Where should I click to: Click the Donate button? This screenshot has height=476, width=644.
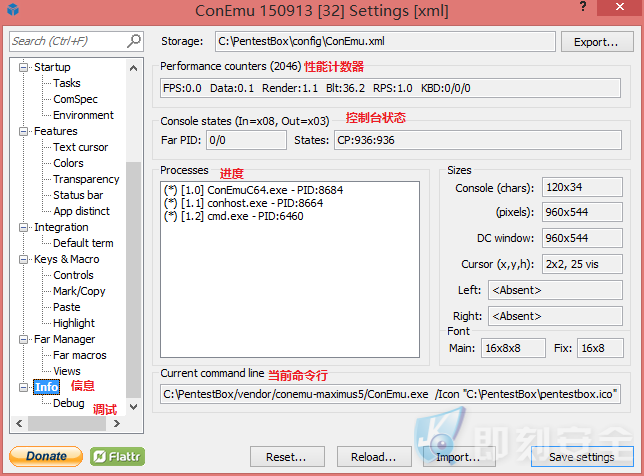pos(46,456)
